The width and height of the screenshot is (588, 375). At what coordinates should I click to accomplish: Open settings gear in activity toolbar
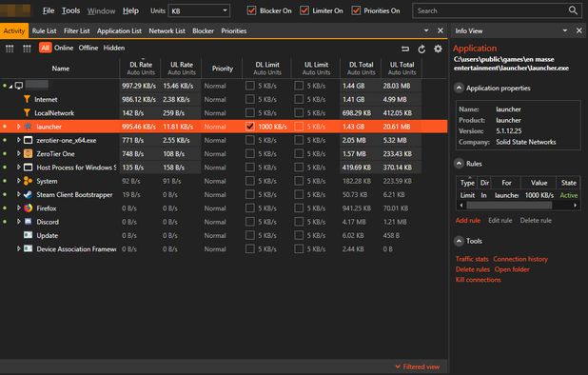tap(438, 49)
